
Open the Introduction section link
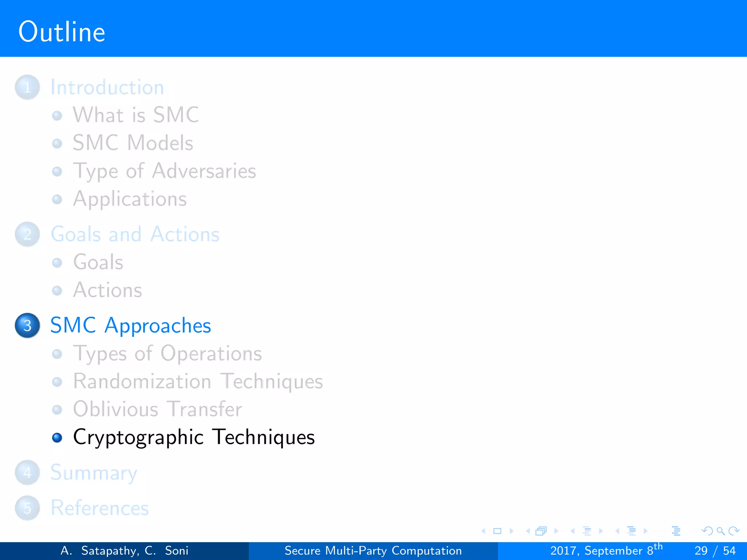tap(107, 87)
